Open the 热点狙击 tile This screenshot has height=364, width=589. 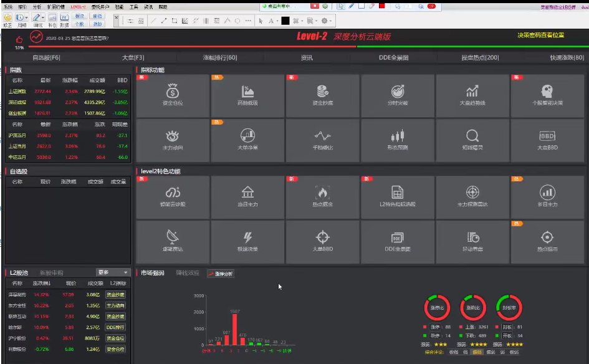547,242
